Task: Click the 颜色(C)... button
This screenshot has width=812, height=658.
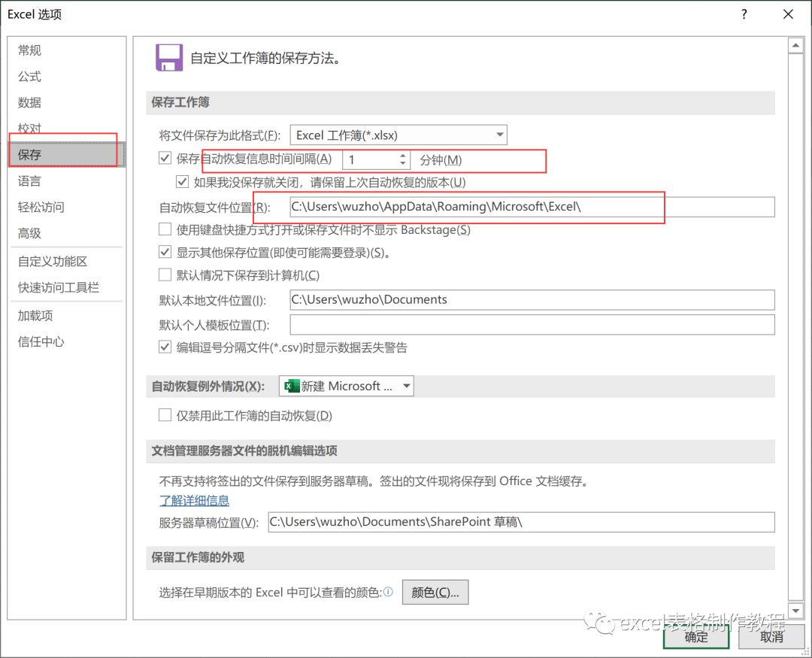Action: click(435, 593)
